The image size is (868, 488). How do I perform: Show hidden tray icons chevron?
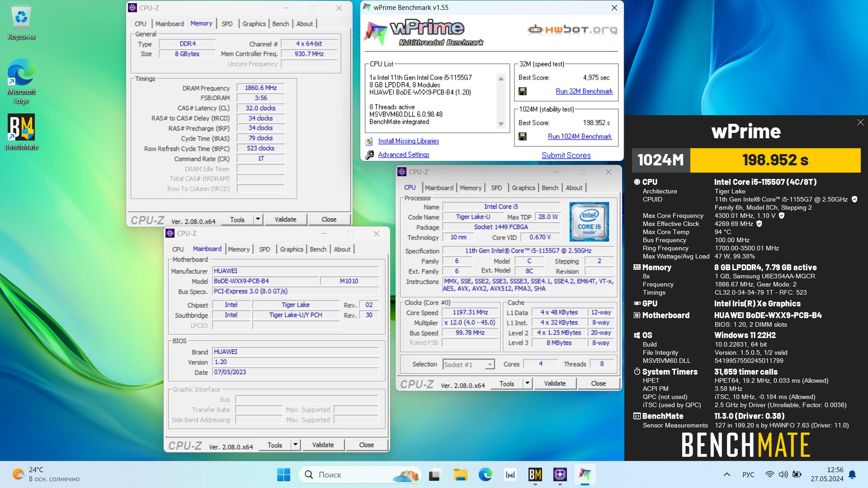click(726, 474)
